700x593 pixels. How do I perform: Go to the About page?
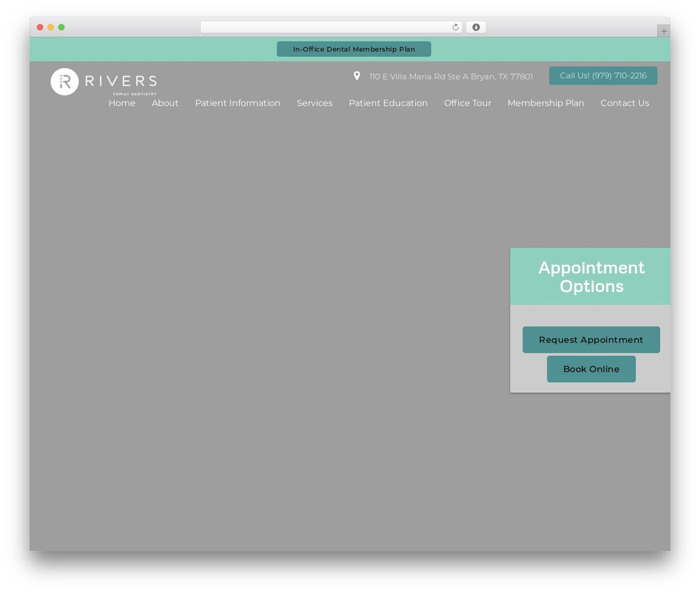point(165,103)
